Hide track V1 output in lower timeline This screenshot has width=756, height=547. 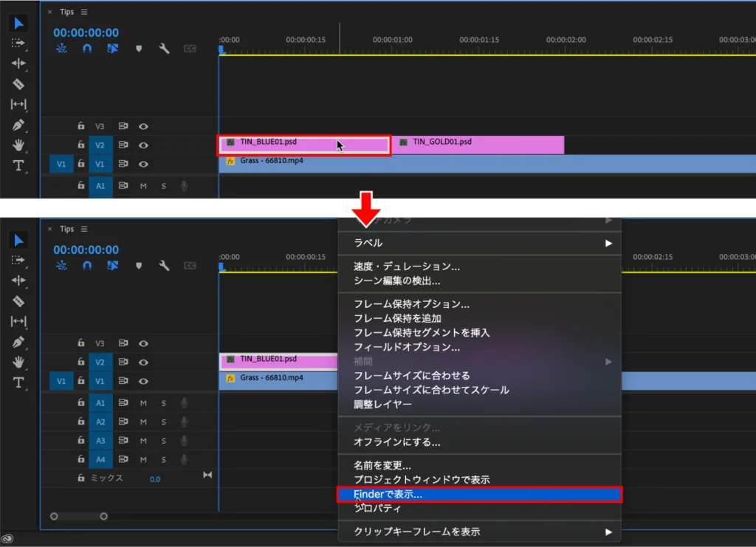pos(143,381)
